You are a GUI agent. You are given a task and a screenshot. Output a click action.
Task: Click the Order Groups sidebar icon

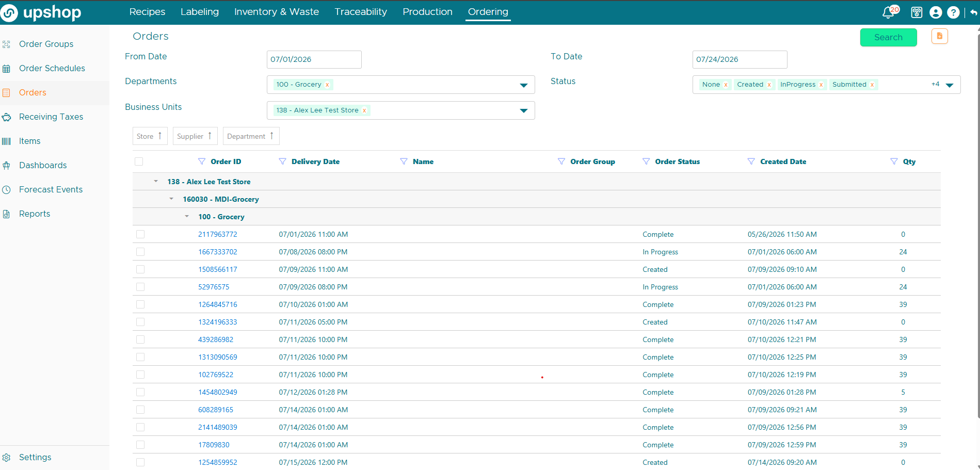point(6,44)
